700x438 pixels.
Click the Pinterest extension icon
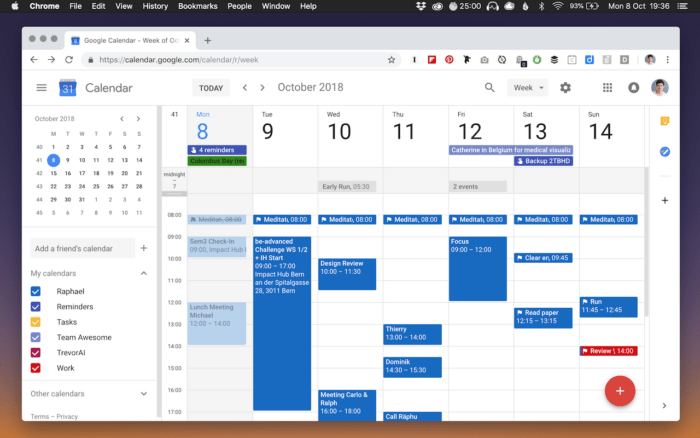tap(449, 60)
